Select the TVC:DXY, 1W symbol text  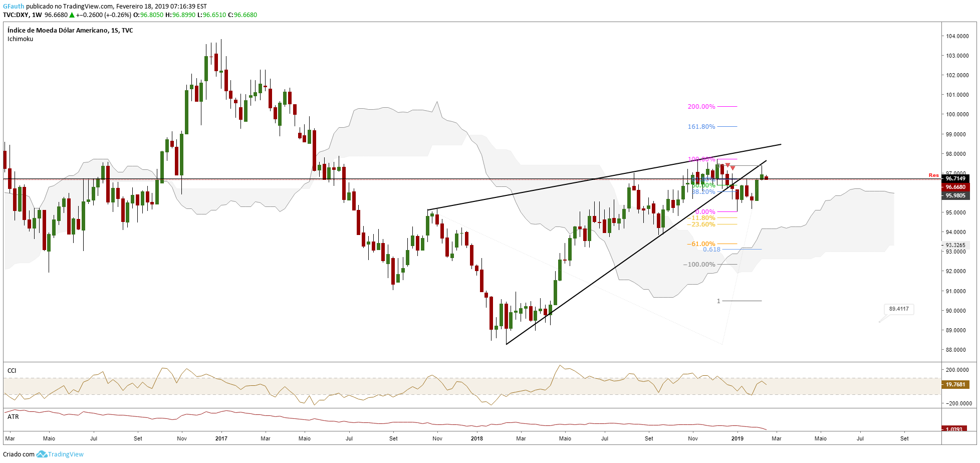point(22,15)
